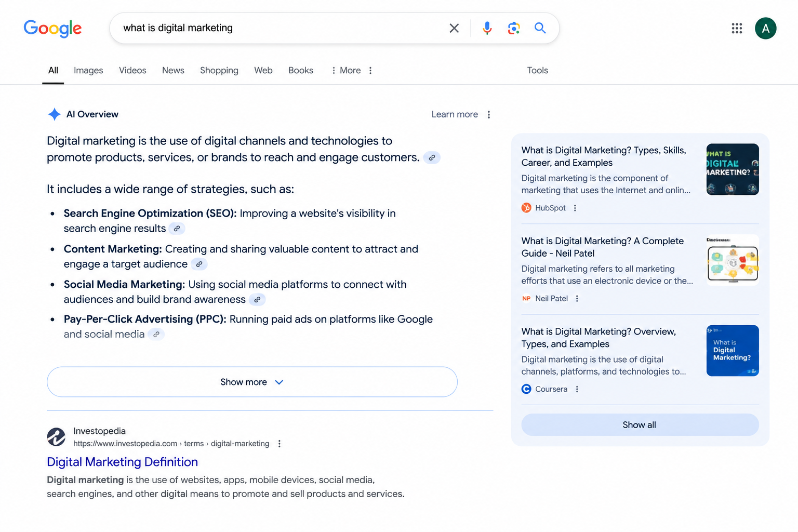Screen dimensions: 798x532
Task: Open the Coursera article thumbnail
Action: (x=733, y=351)
